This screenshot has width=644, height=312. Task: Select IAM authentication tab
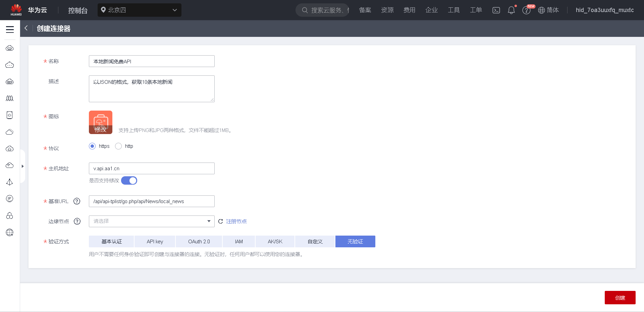click(x=239, y=241)
